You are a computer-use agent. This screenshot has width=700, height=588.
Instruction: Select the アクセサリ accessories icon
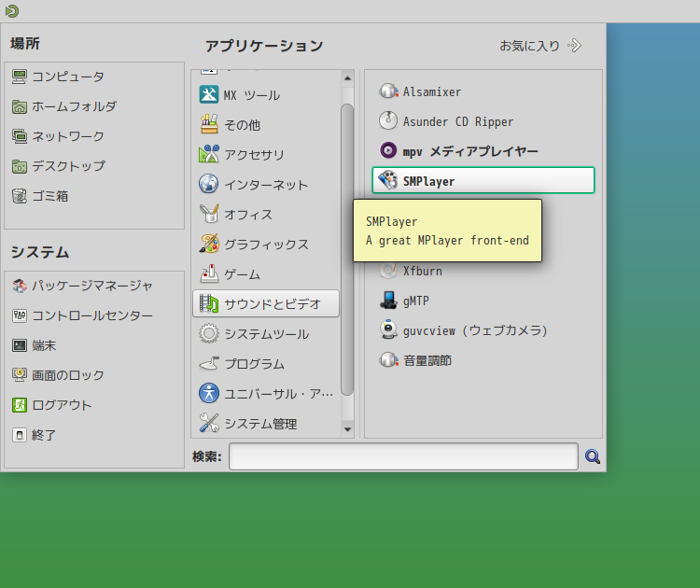pyautogui.click(x=209, y=155)
